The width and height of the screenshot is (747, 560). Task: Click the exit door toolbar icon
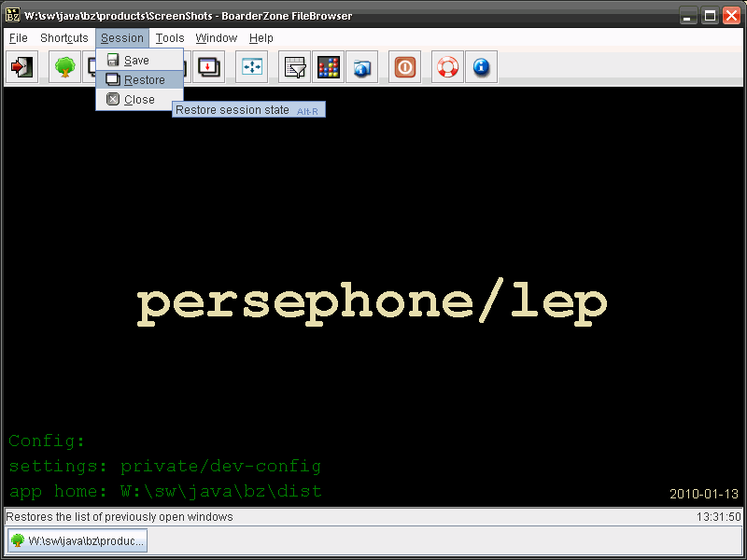(x=21, y=67)
